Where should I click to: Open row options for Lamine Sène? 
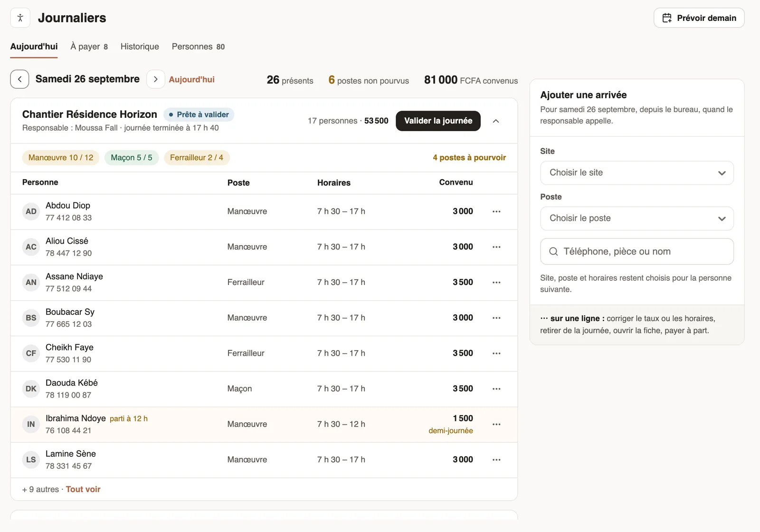click(496, 460)
